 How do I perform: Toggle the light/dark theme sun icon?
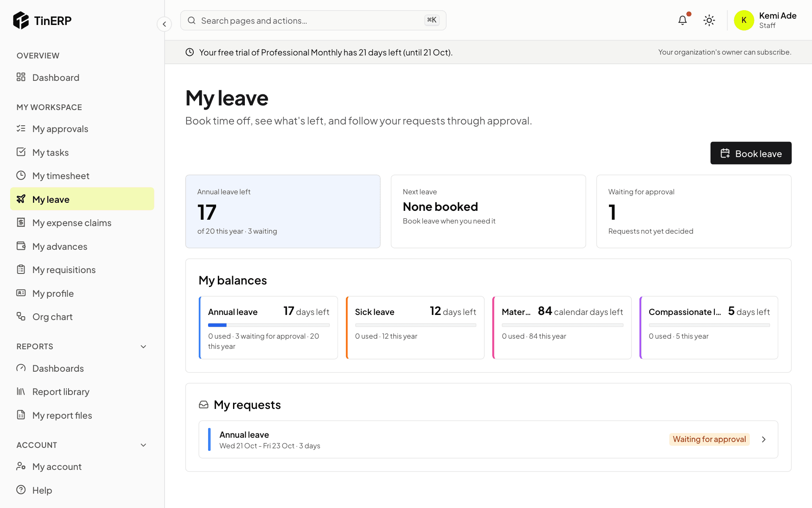click(x=709, y=20)
